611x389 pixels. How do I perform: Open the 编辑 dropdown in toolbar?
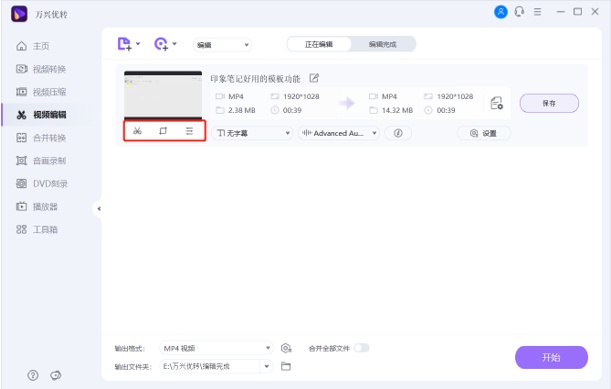pos(222,45)
